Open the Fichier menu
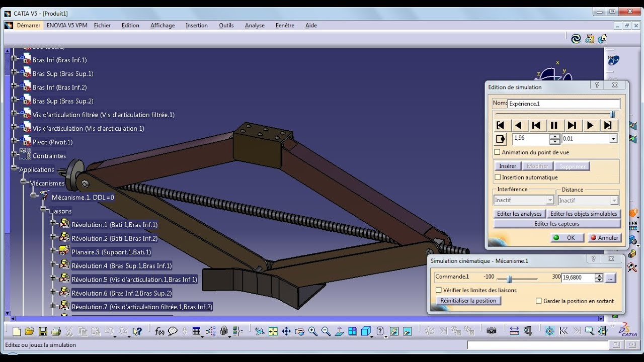This screenshot has width=644, height=362. [x=102, y=25]
